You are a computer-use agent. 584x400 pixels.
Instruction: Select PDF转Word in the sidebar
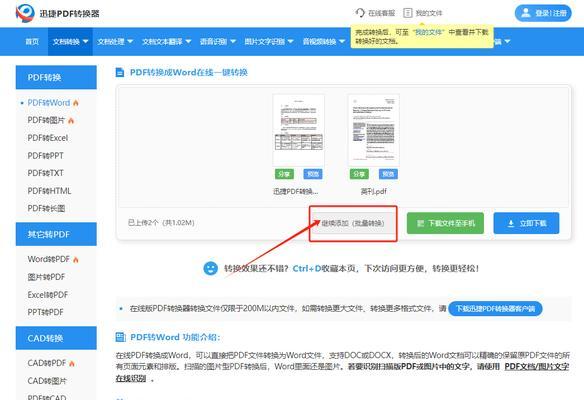49,103
